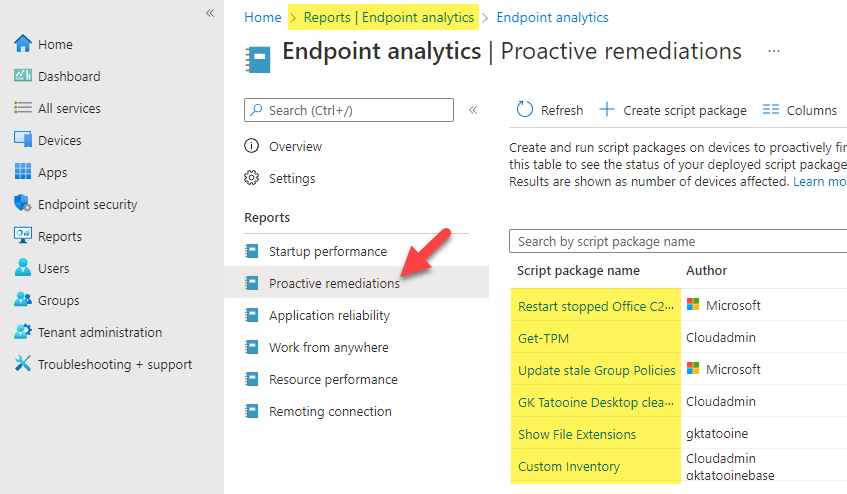Open Show File Extensions script package
847x494 pixels.
(x=577, y=434)
